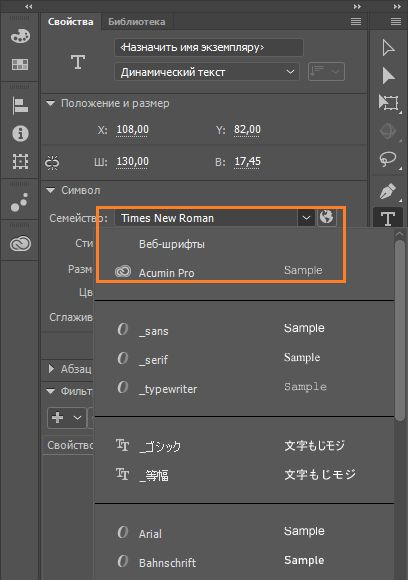Click the height value 17,45
The image size is (408, 580).
pos(247,162)
